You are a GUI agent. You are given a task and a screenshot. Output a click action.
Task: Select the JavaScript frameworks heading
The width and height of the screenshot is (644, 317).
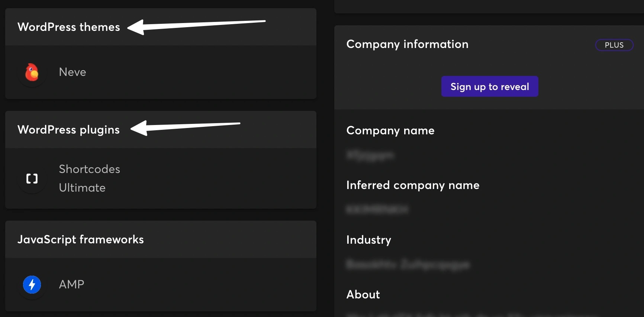[81, 240]
